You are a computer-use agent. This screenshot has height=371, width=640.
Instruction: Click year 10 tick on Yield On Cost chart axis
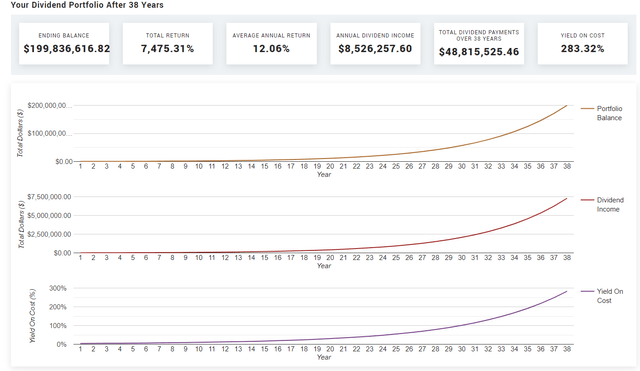199,349
